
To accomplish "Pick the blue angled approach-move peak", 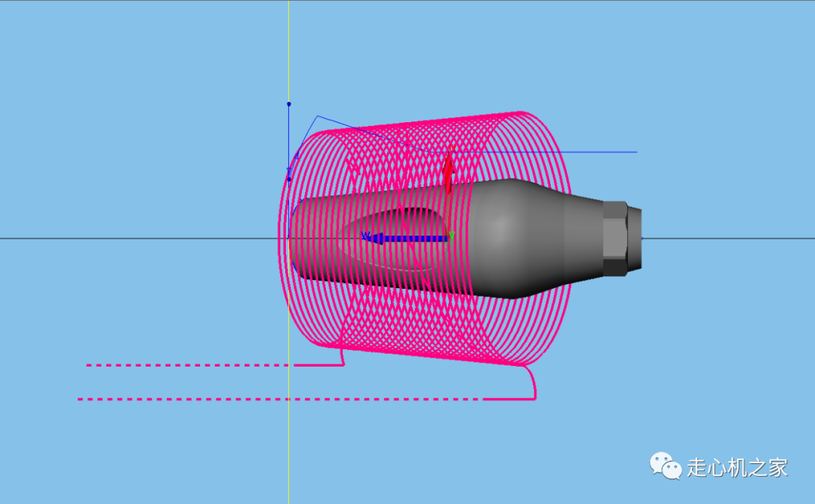I will tap(318, 117).
